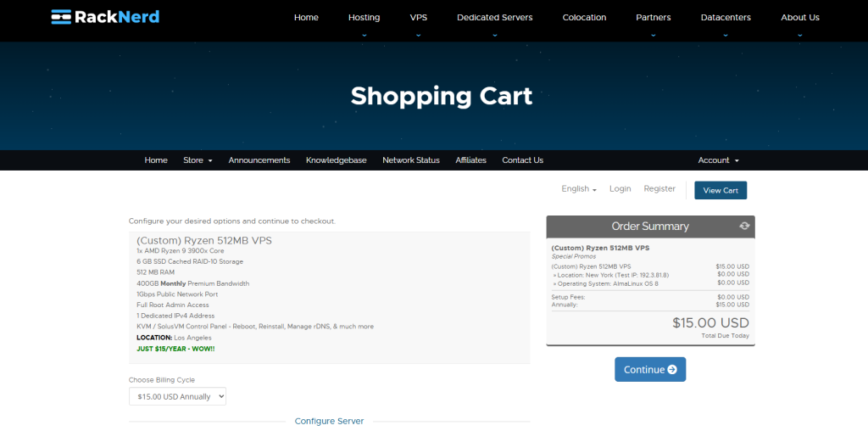Open the Store dropdown
This screenshot has width=868, height=431.
tap(198, 160)
